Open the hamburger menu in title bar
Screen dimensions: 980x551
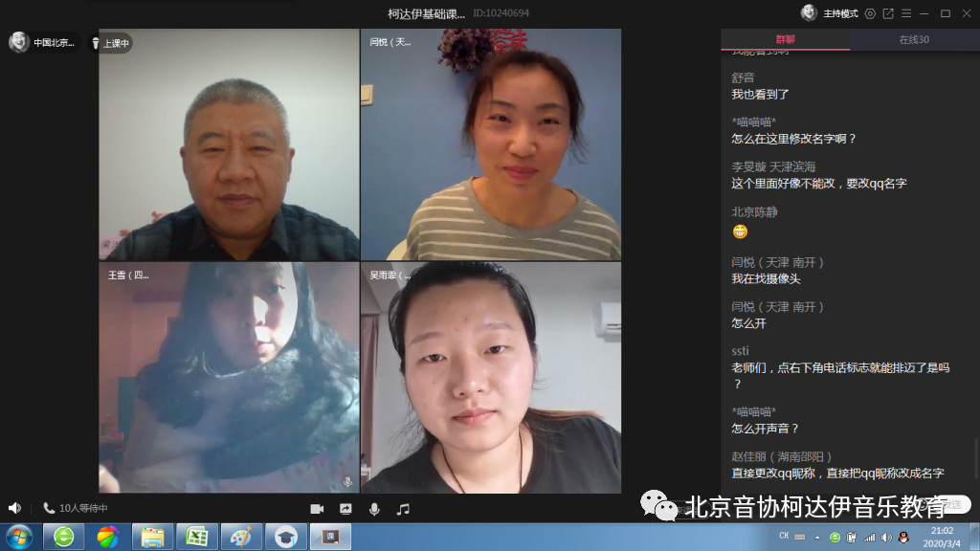coord(906,13)
